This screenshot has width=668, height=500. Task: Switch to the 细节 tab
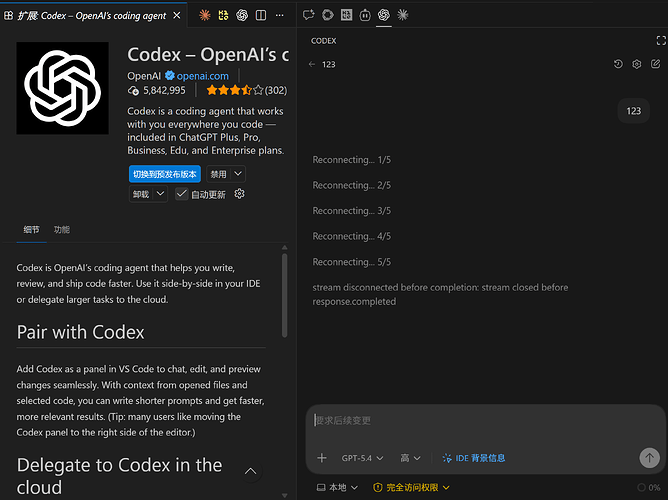point(31,230)
